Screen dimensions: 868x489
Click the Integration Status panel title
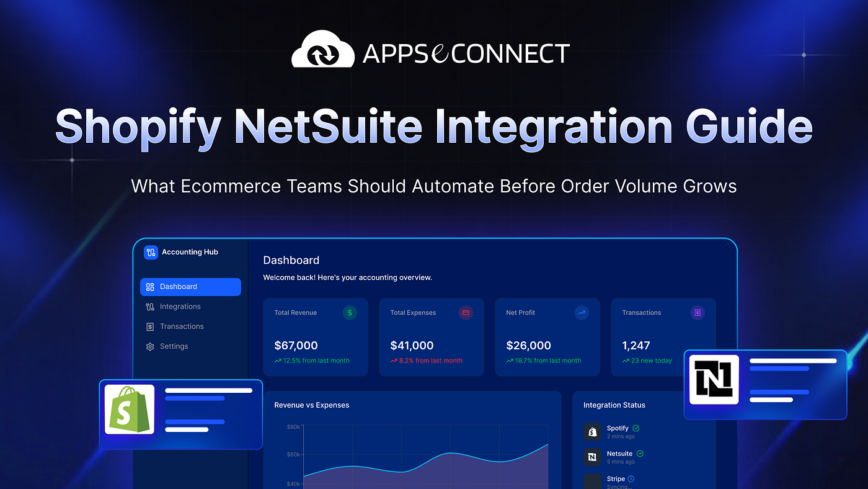(x=614, y=405)
